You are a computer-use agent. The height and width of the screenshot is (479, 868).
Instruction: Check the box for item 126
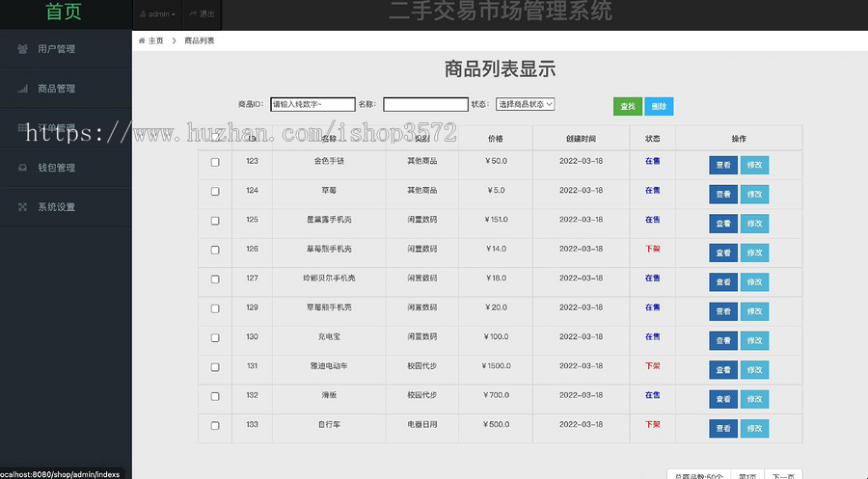pos(215,250)
